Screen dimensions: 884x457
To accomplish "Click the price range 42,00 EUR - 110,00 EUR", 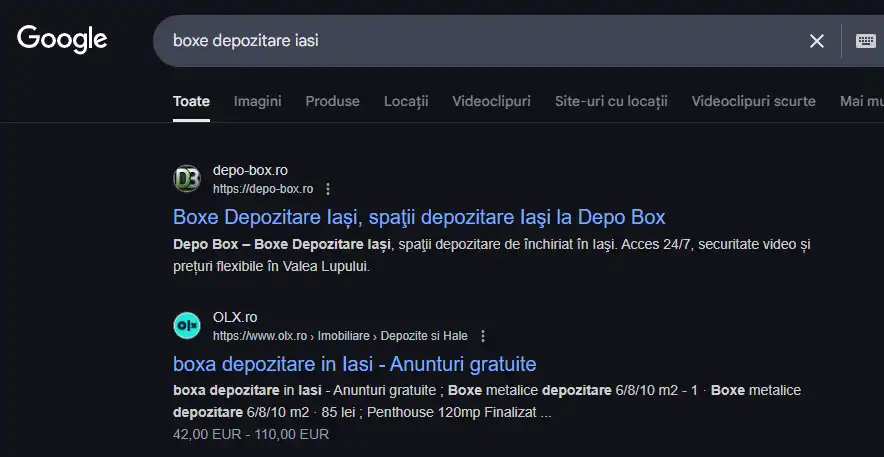I will pyautogui.click(x=251, y=434).
